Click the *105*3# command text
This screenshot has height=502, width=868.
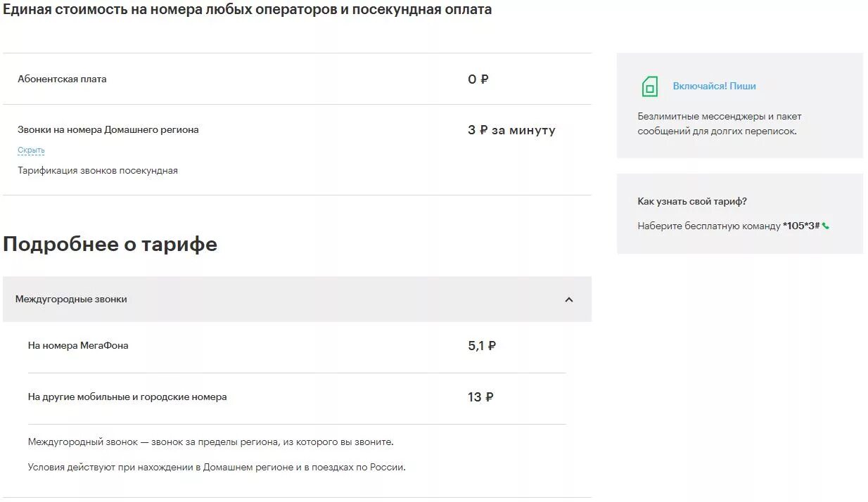[801, 226]
